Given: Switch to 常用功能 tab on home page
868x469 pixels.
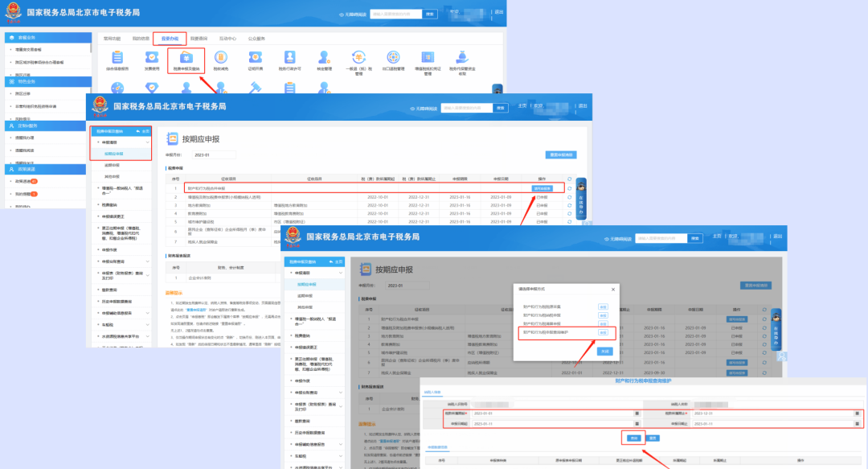Looking at the screenshot, I should [x=112, y=39].
